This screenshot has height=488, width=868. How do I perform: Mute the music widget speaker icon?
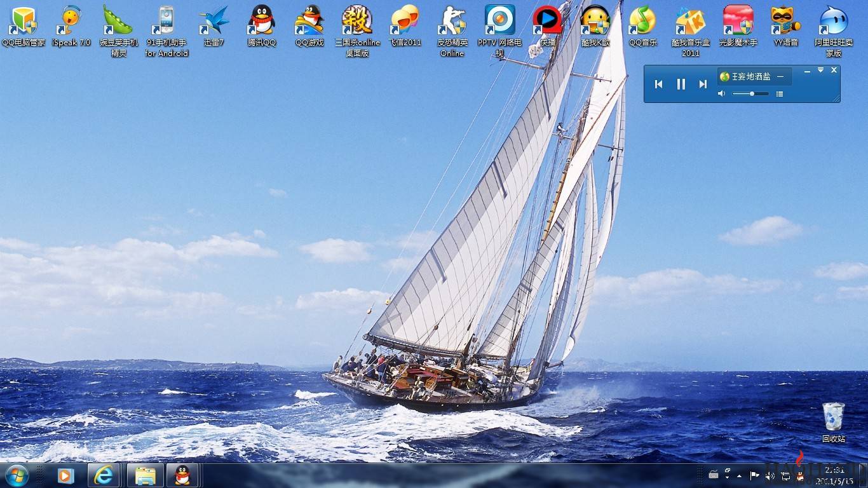[721, 94]
